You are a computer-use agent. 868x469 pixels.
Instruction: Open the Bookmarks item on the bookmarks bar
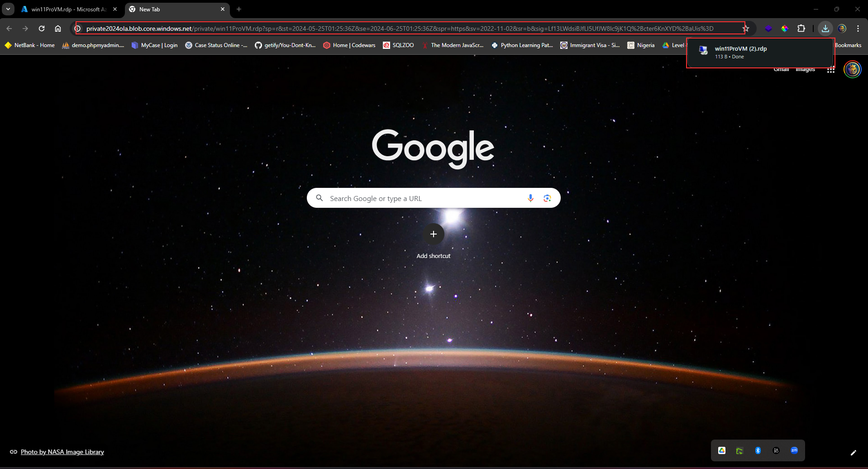pyautogui.click(x=847, y=45)
